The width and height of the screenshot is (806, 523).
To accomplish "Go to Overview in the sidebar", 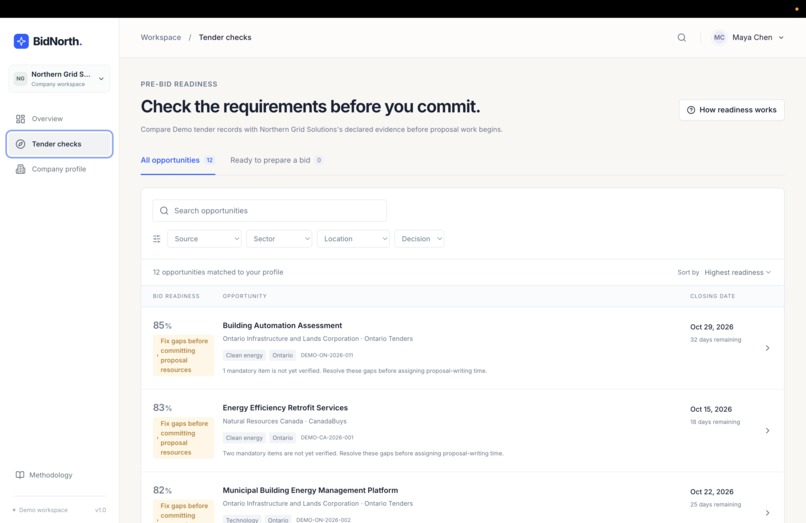I will point(59,119).
